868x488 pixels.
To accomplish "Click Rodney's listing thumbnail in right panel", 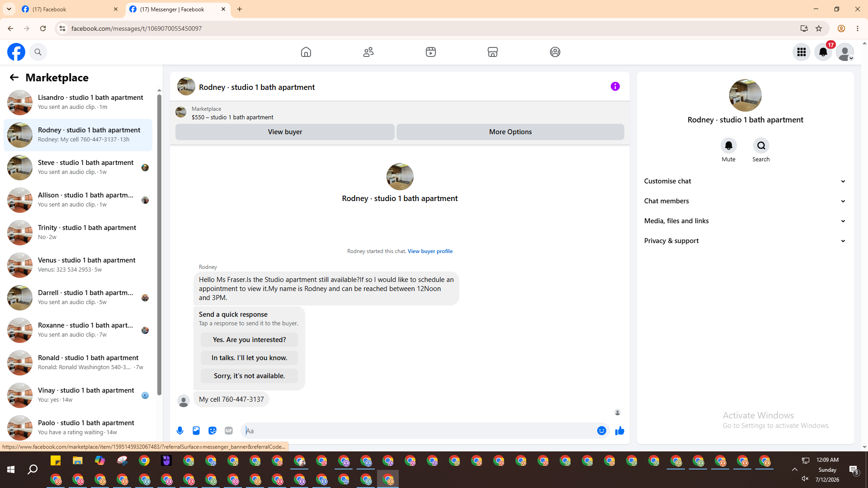I will click(745, 95).
